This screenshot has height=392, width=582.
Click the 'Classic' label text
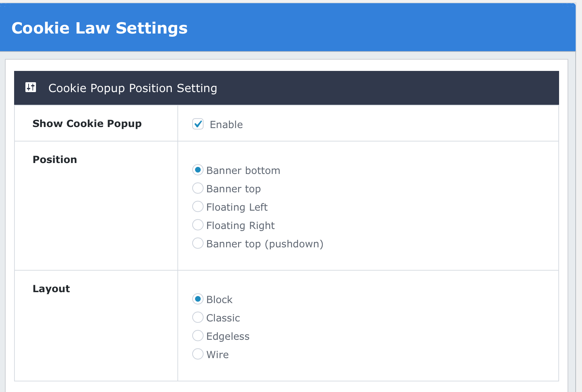(223, 318)
